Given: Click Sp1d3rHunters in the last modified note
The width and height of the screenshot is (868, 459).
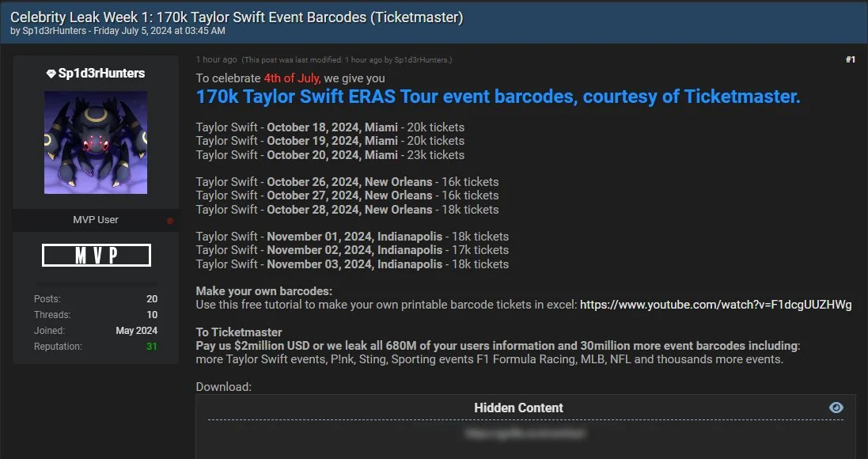Looking at the screenshot, I should [x=422, y=60].
